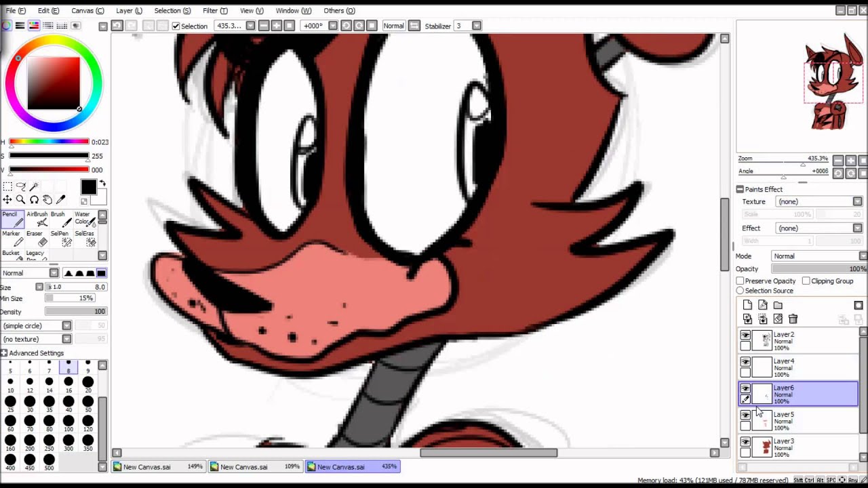Hide Layer3 with its eye icon

[745, 442]
